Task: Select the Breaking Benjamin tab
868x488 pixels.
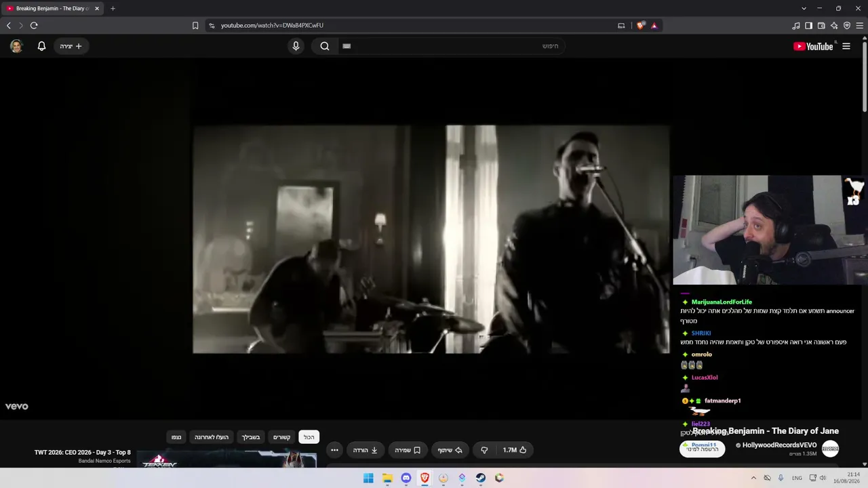Action: tap(53, 9)
